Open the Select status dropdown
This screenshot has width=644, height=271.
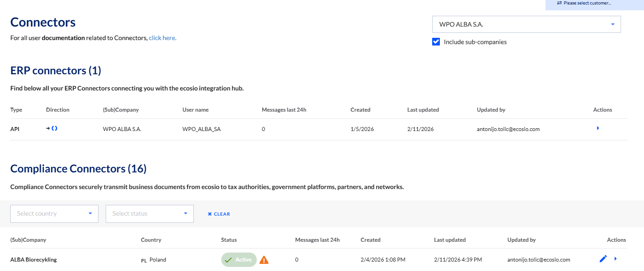pos(150,214)
